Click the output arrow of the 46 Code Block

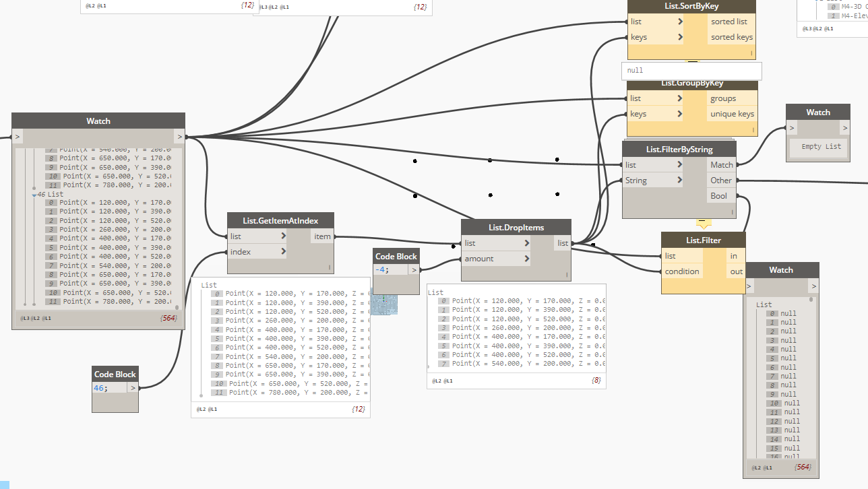point(133,387)
